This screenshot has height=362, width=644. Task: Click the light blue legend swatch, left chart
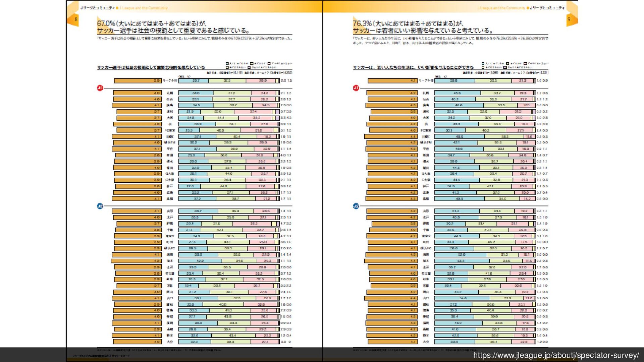(x=227, y=63)
